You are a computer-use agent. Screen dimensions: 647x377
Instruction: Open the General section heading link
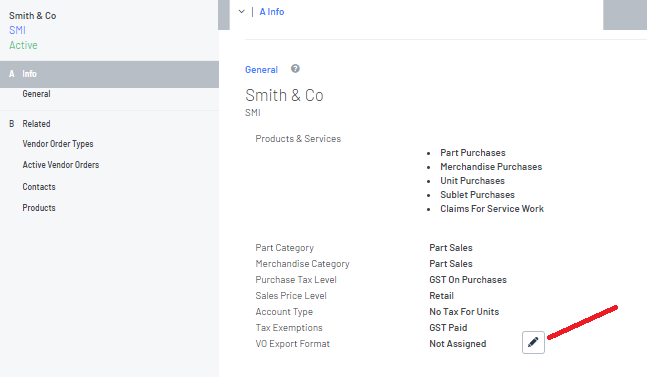[261, 70]
